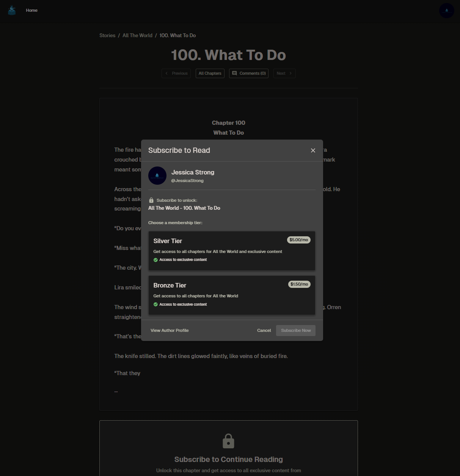The image size is (460, 476).
Task: Select the Bronze Tier membership option
Action: (x=232, y=295)
